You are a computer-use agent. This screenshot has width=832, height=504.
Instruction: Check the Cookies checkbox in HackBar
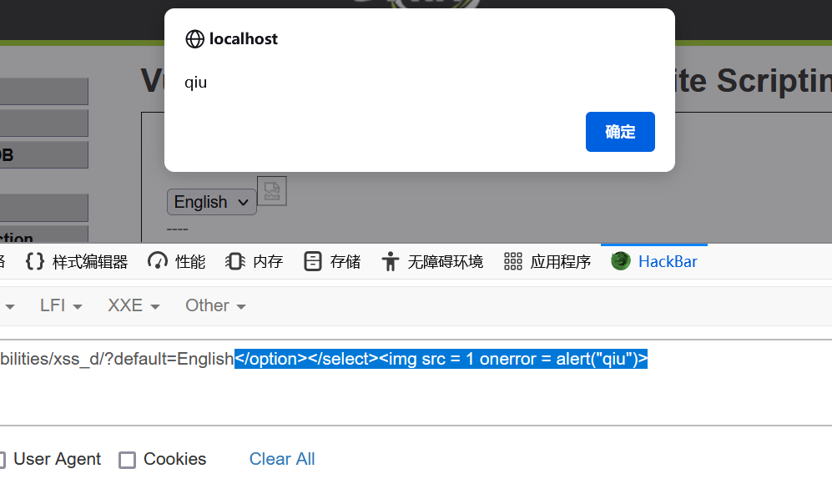coord(128,459)
